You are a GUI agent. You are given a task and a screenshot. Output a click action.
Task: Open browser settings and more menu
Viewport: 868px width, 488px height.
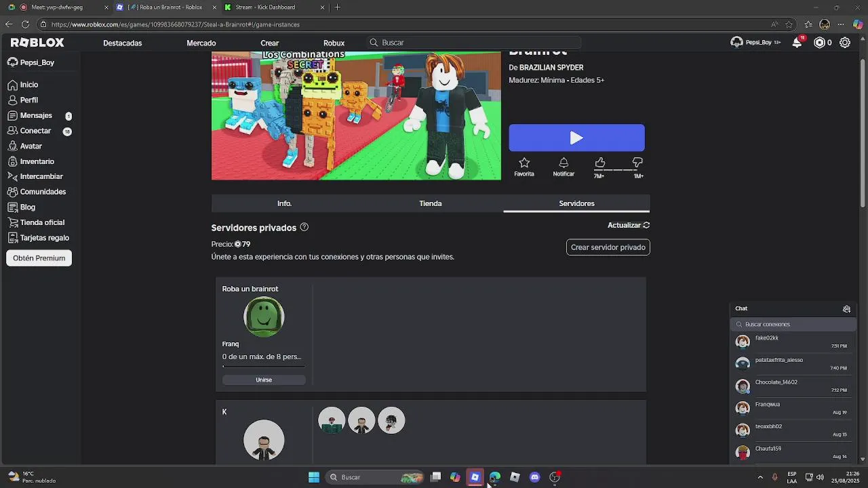pyautogui.click(x=841, y=24)
